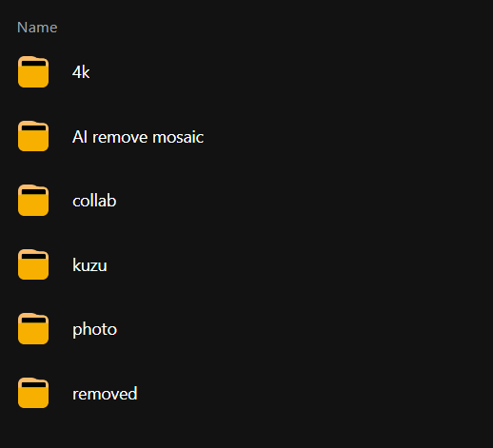Sort the list by the Name column header
Image resolution: width=493 pixels, height=448 pixels.
pyautogui.click(x=37, y=28)
